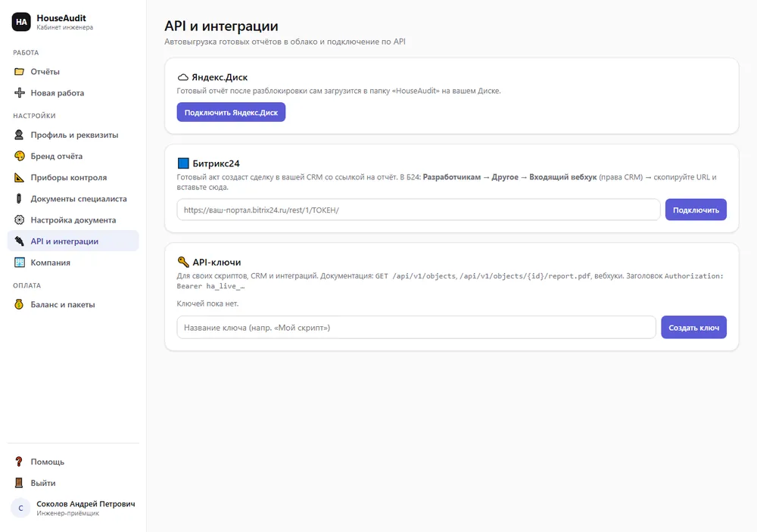
Task: Click the question mark icon beside Помощь
Action: coord(20,462)
